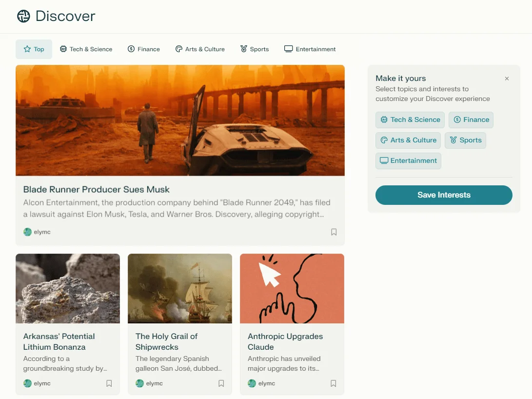The image size is (532, 399).
Task: Bookmark the Holy Grail of Shipwrecks article
Action: coord(221,383)
